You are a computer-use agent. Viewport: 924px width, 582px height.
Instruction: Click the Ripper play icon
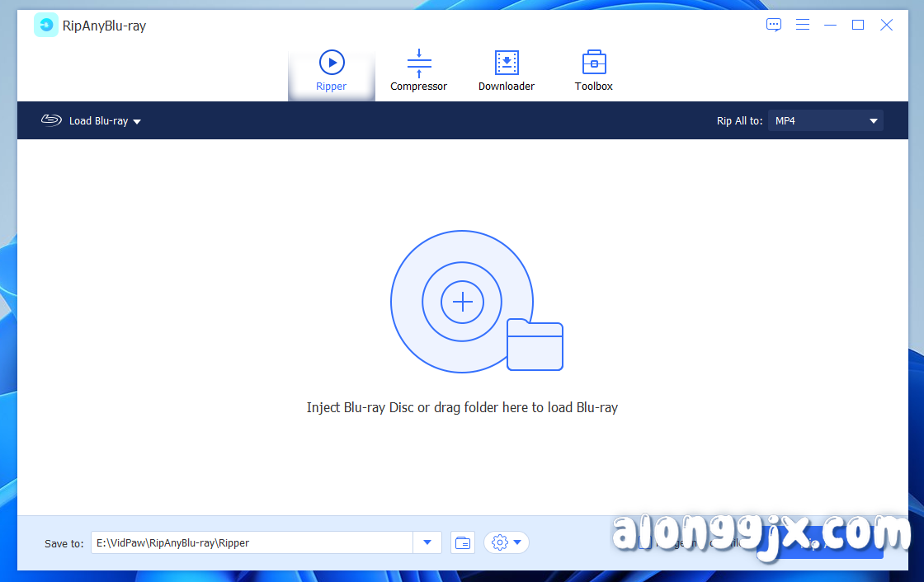click(331, 62)
